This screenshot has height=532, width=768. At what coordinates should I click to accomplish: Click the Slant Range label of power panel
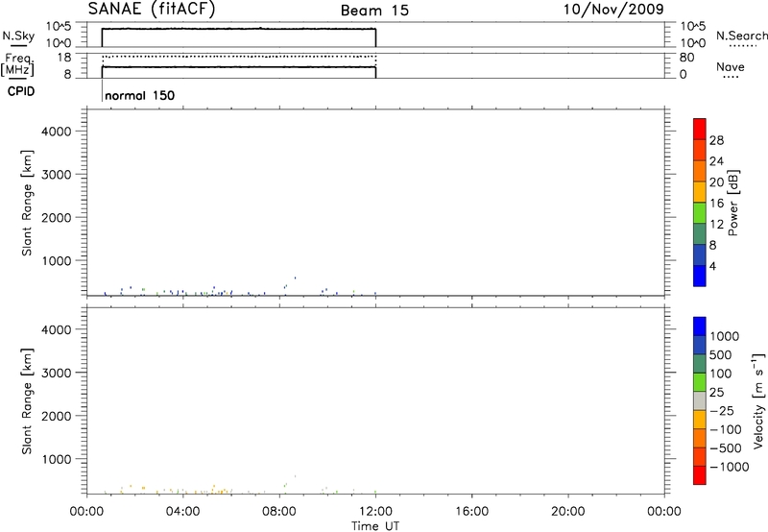pos(27,203)
